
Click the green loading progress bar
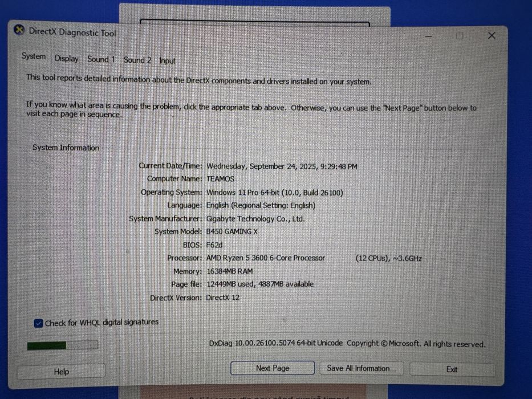62,345
